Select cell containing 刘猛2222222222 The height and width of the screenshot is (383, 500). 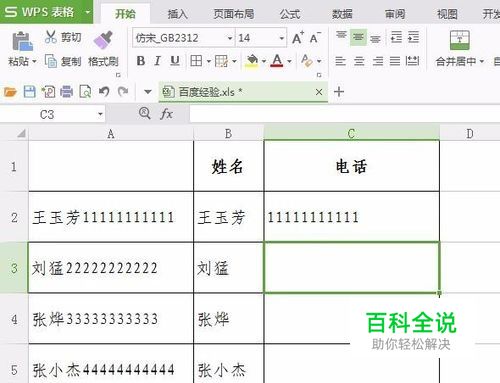tap(111, 268)
